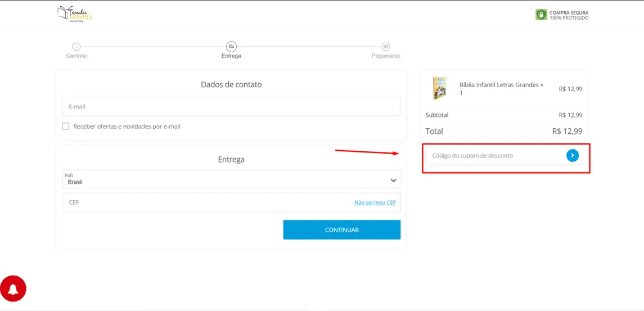This screenshot has height=311, width=644.
Task: Go to the Carrinho step label
Action: click(x=76, y=56)
